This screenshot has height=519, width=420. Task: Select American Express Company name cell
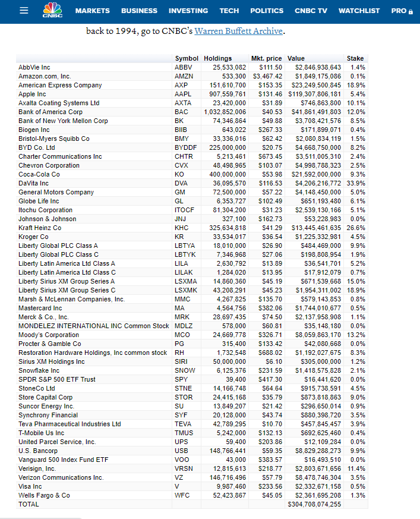point(60,85)
